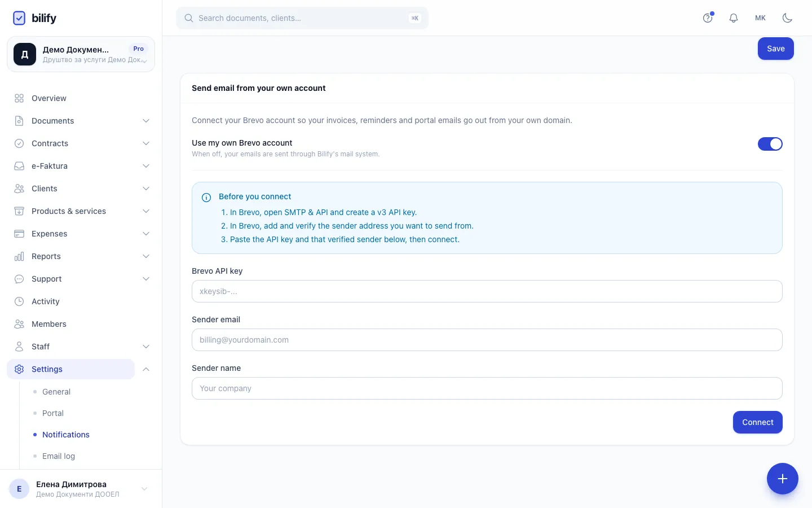
Task: Click the search documents box
Action: pyautogui.click(x=302, y=18)
